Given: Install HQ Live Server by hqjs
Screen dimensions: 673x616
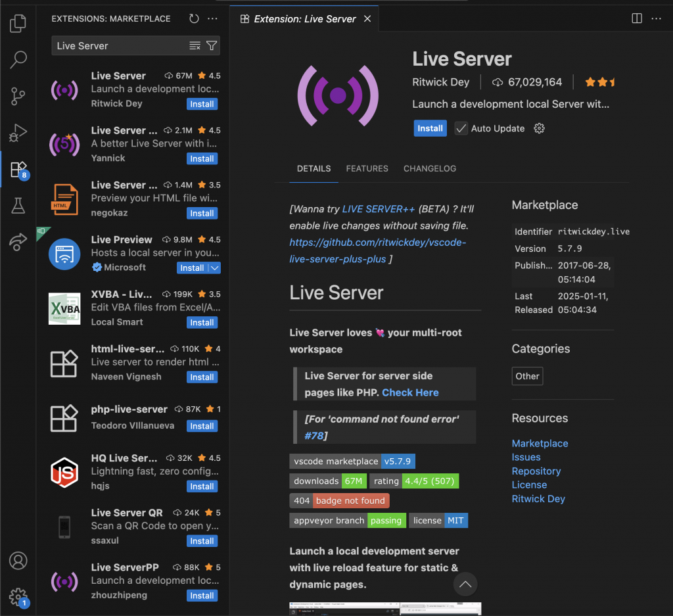Looking at the screenshot, I should point(202,486).
